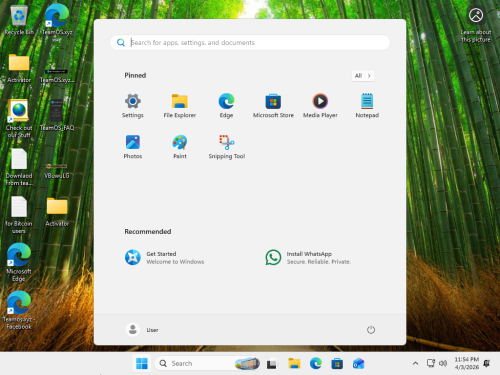
Task: Open the User account menu
Action: click(142, 330)
